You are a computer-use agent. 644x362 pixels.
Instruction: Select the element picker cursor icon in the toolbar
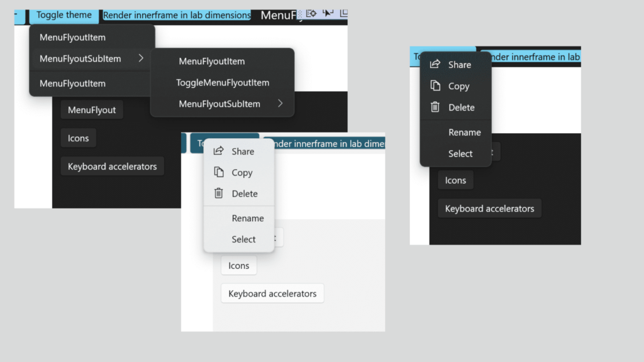pyautogui.click(x=328, y=14)
